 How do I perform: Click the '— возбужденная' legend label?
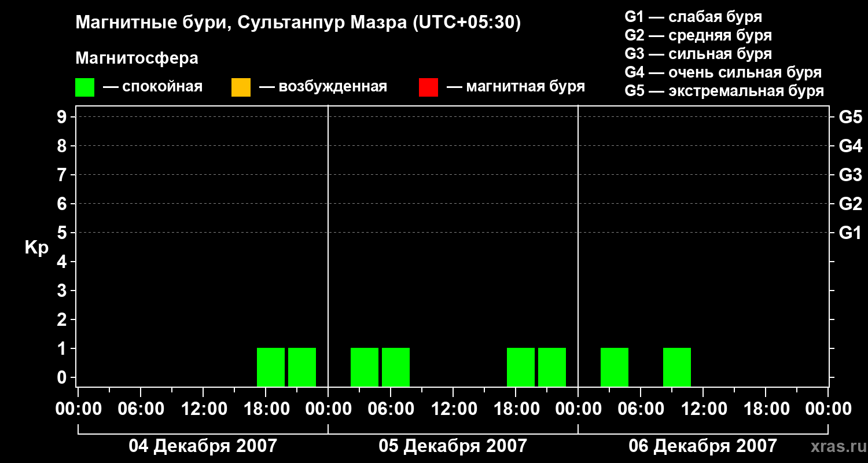coord(323,87)
